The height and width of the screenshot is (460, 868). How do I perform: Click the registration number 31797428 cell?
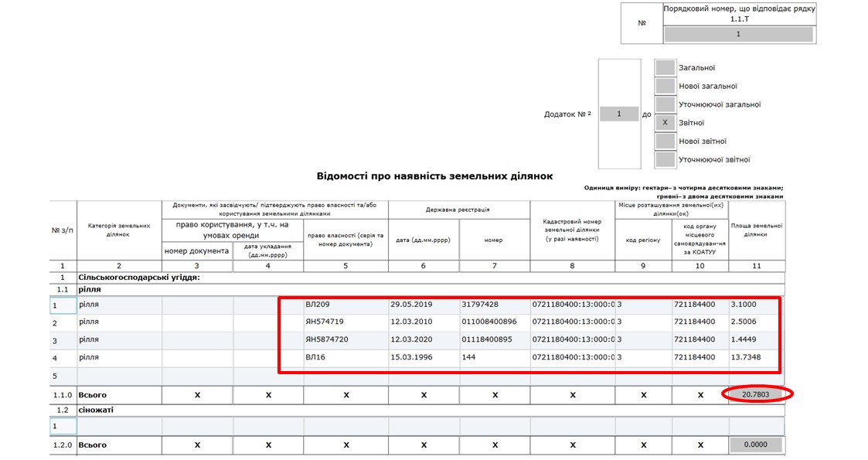click(494, 305)
